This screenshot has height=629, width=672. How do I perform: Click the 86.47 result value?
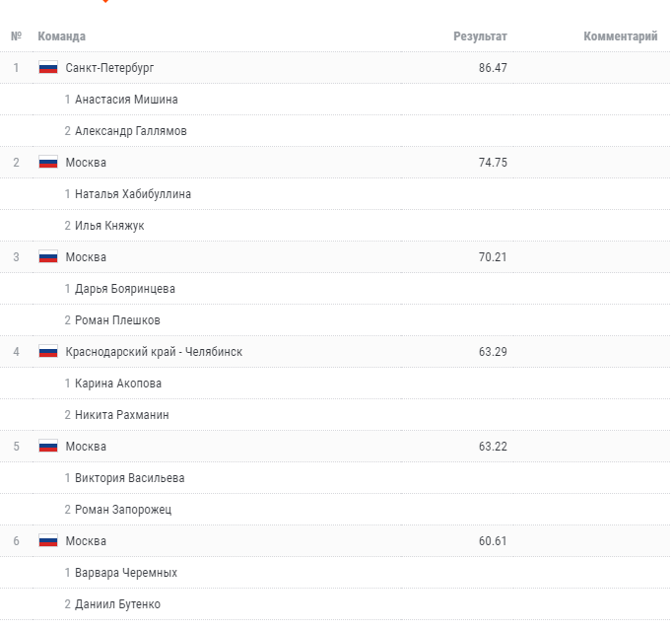pyautogui.click(x=493, y=68)
